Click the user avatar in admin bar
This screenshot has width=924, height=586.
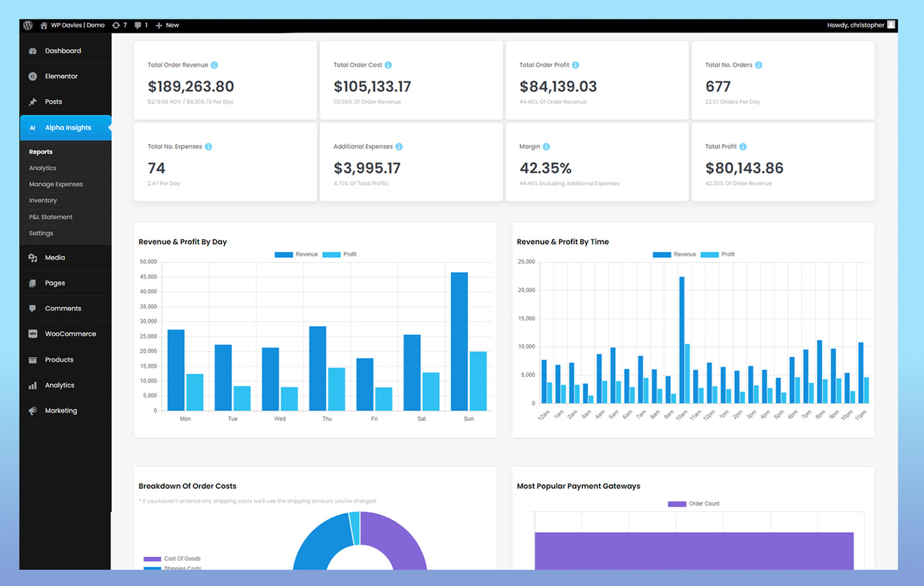891,25
